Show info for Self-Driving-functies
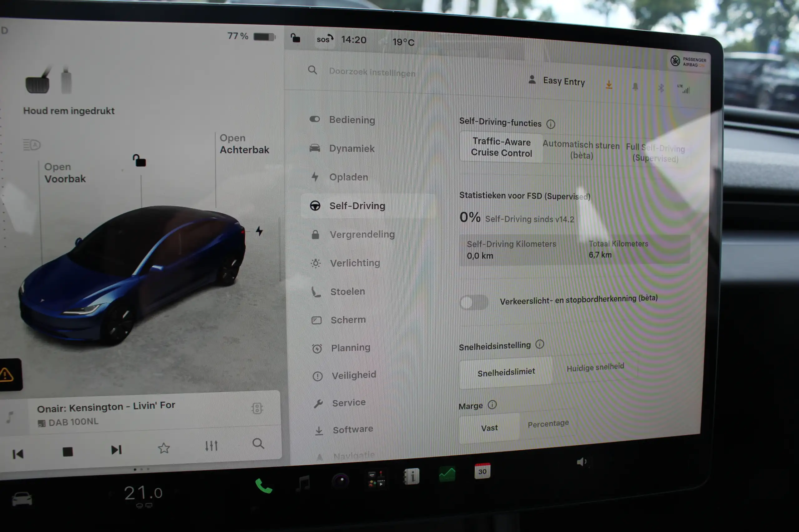Image resolution: width=799 pixels, height=532 pixels. coord(551,124)
